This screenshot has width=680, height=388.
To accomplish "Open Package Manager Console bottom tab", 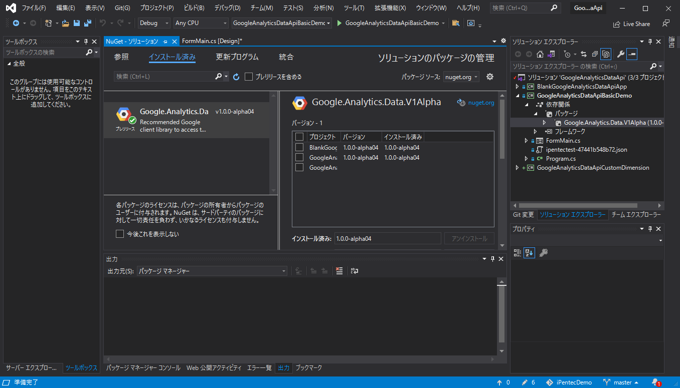I will click(x=144, y=368).
